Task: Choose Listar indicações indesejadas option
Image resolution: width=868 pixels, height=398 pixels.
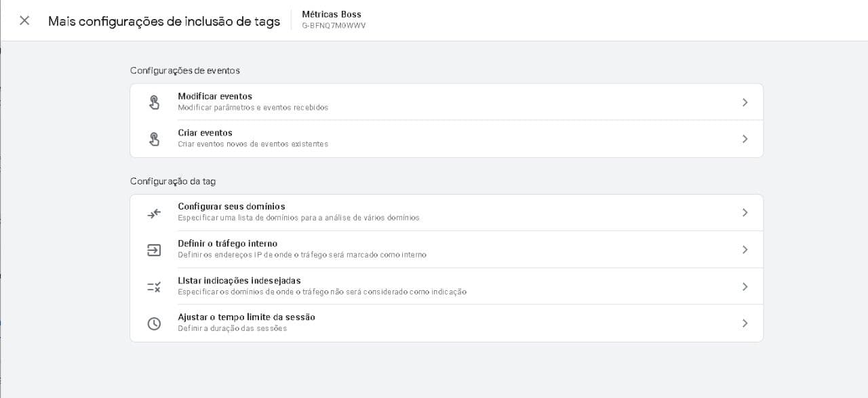Action: coord(239,281)
